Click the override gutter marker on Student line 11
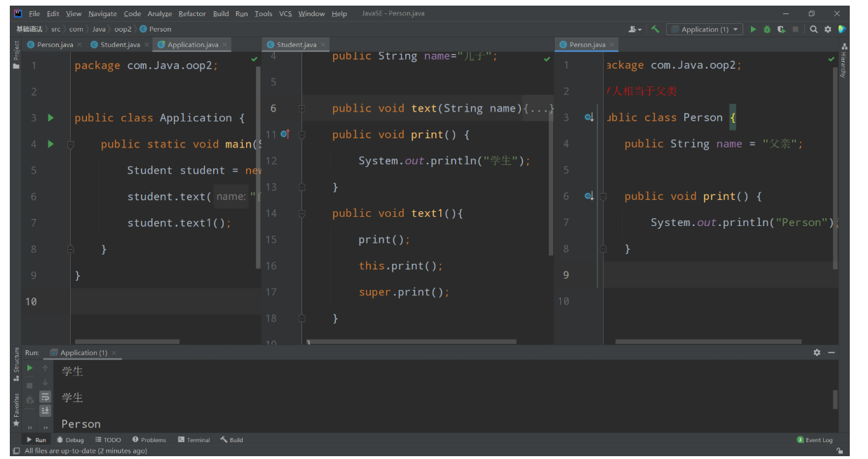The height and width of the screenshot is (459, 868). (x=285, y=134)
